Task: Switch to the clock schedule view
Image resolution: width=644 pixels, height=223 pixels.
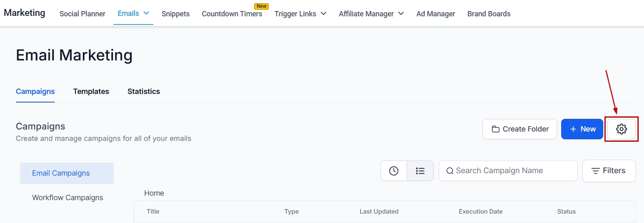Action: coord(394,171)
